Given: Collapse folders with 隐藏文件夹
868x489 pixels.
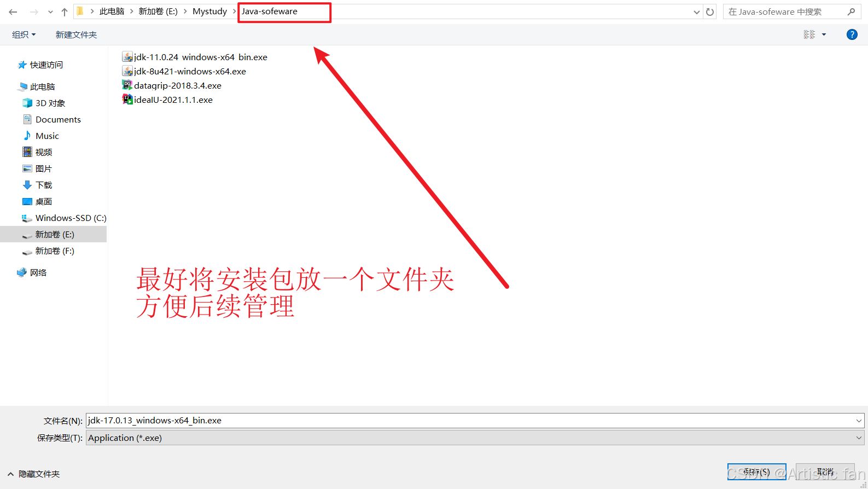Looking at the screenshot, I should coord(34,474).
